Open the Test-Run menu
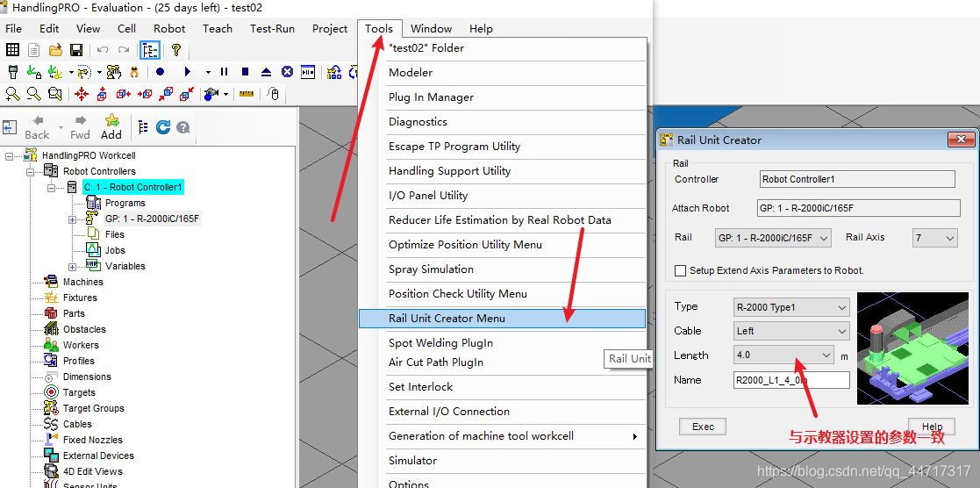980x488 pixels. click(x=273, y=28)
